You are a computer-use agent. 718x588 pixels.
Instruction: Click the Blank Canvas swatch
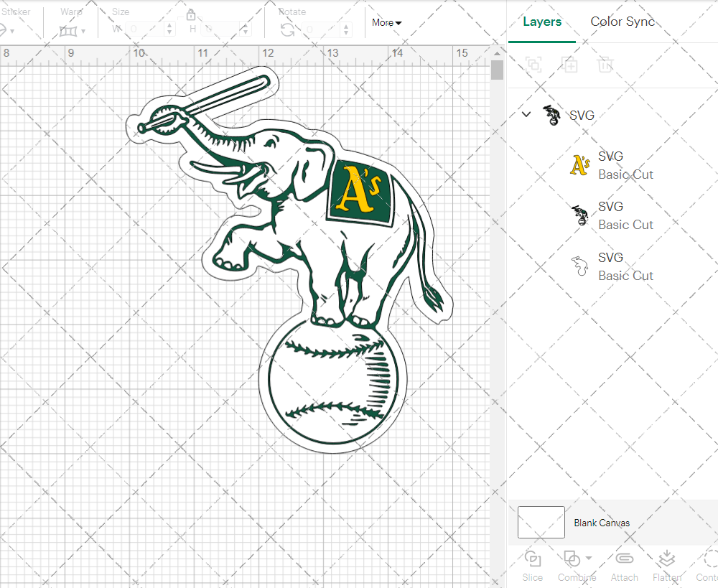point(541,522)
